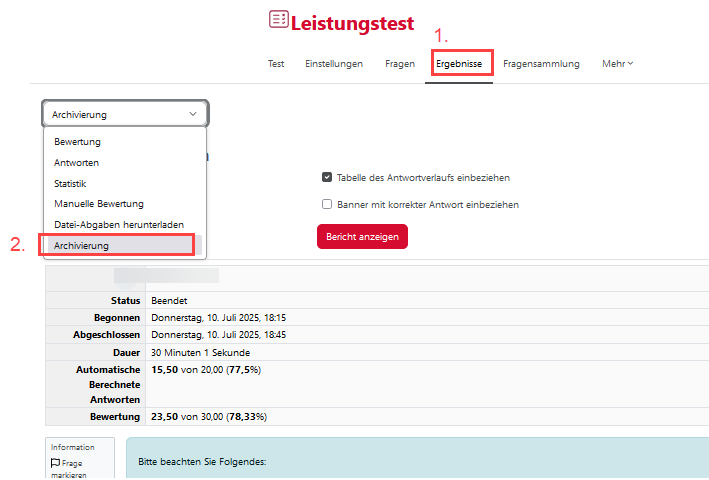Click the quiz icon beside Leistungstest title
709x480 pixels.
(279, 19)
